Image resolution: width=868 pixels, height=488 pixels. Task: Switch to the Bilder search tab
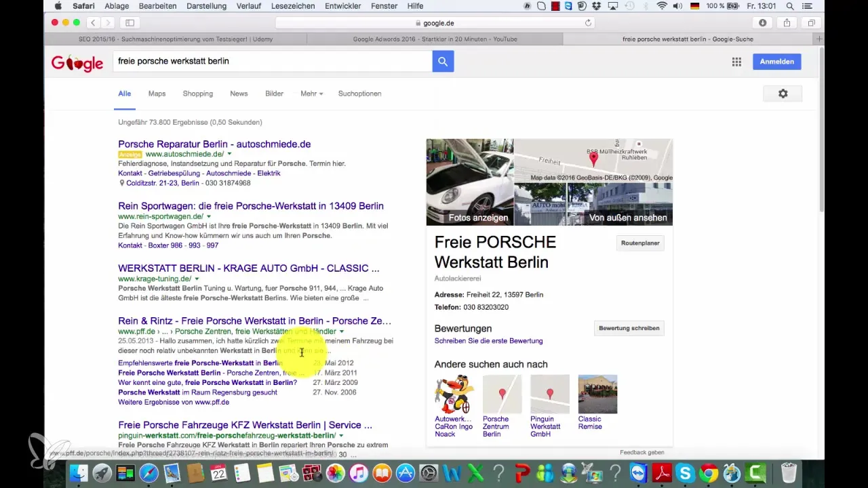click(274, 94)
